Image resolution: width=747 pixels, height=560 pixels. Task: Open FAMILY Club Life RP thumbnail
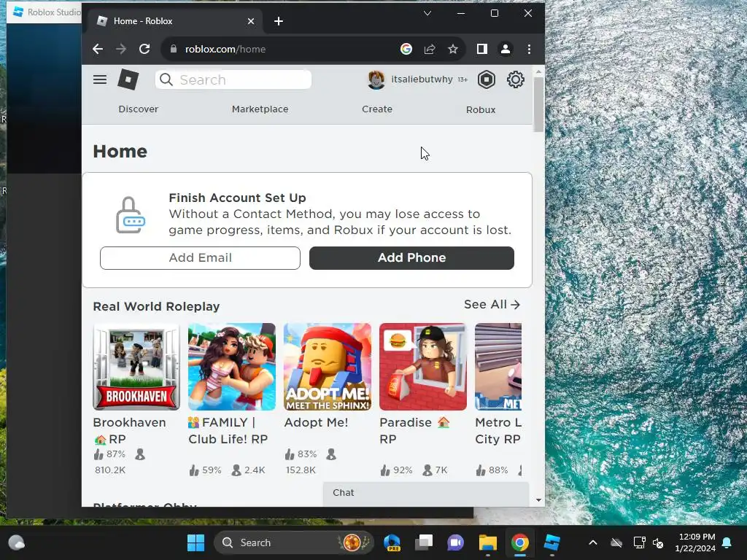pyautogui.click(x=232, y=367)
